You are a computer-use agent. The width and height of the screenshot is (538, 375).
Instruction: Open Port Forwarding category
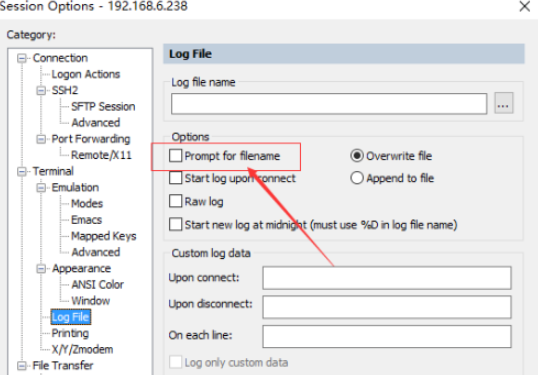point(91,139)
